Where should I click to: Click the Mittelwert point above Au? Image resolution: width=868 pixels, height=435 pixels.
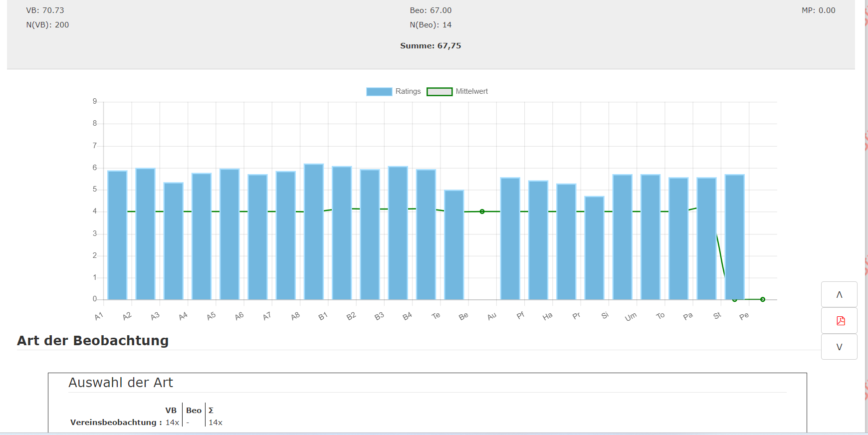(482, 212)
